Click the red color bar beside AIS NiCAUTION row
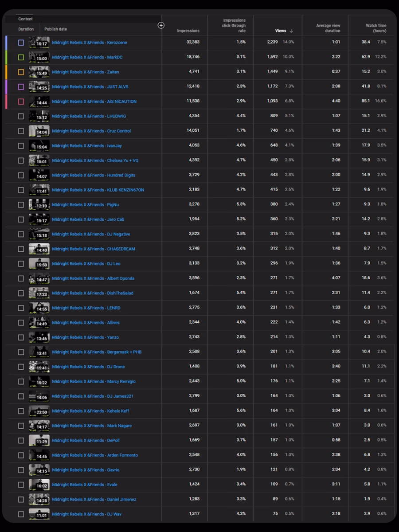The width and height of the screenshot is (399, 532). [6, 102]
